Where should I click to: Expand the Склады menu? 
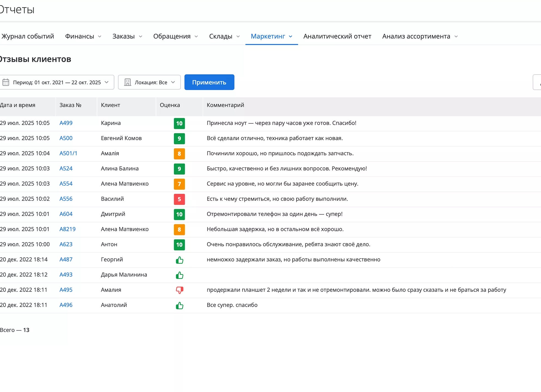coord(224,36)
